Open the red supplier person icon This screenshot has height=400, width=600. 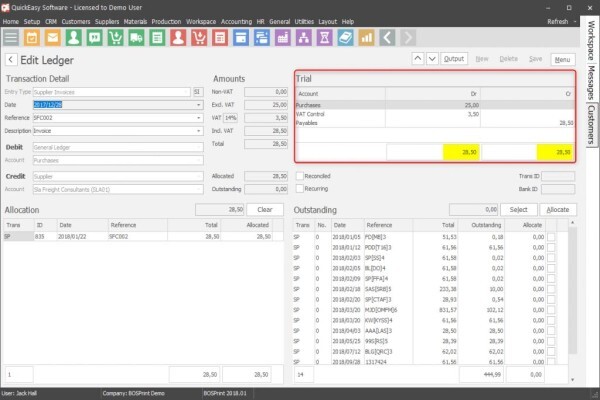pyautogui.click(x=178, y=38)
